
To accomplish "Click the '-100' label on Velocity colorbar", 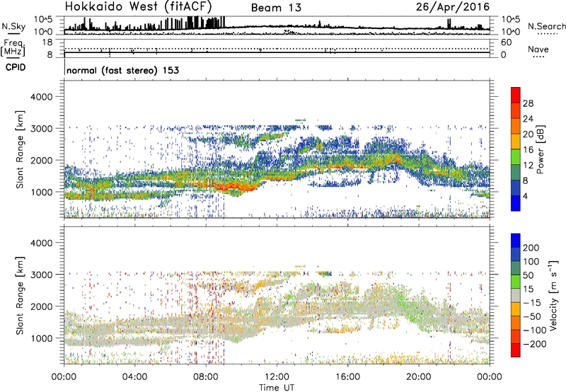I will (535, 330).
